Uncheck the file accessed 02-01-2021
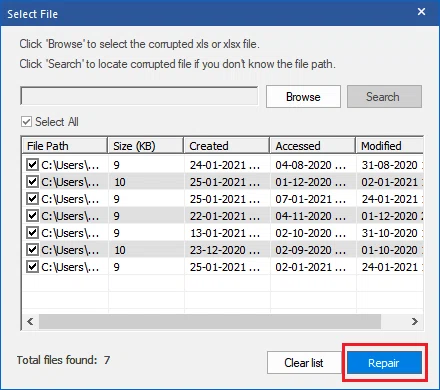This screenshot has width=440, height=390. (32, 267)
